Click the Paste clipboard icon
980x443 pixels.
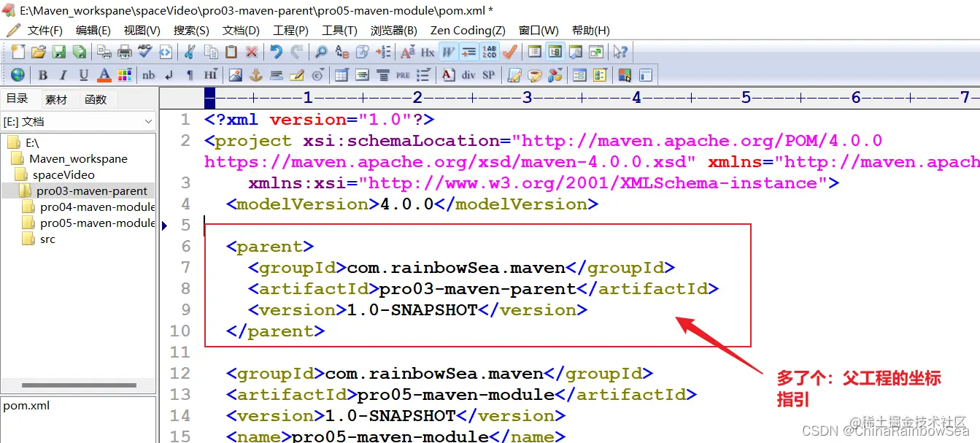[231, 52]
